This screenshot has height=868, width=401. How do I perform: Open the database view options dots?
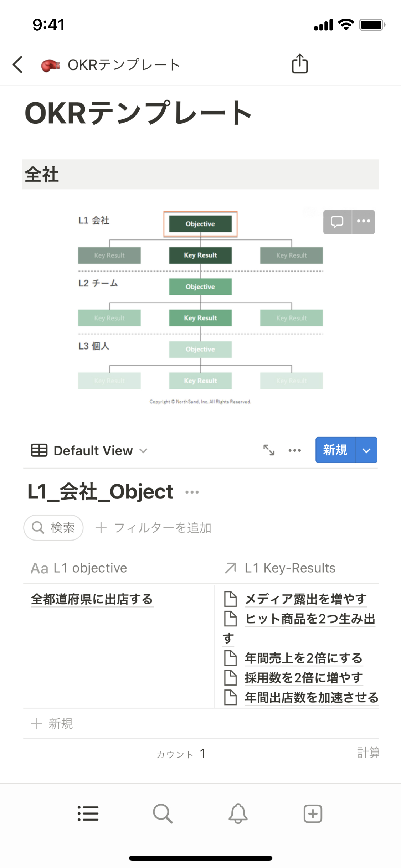click(x=295, y=450)
